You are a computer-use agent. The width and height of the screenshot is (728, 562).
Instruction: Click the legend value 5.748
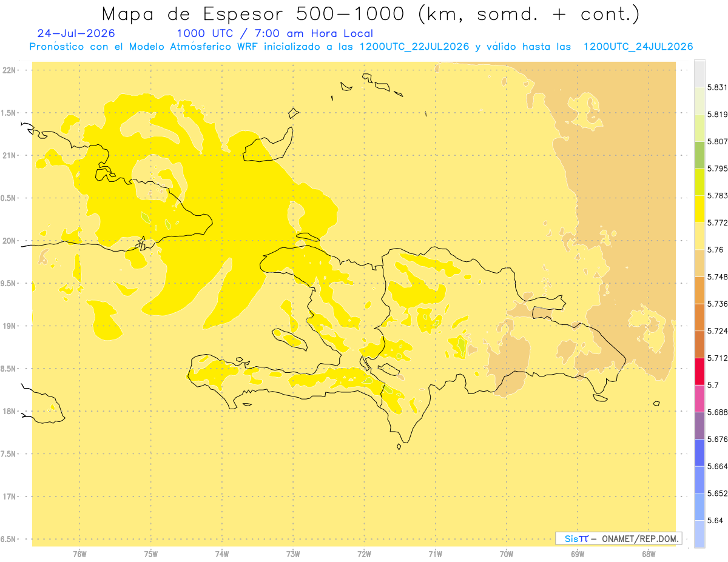pos(718,276)
